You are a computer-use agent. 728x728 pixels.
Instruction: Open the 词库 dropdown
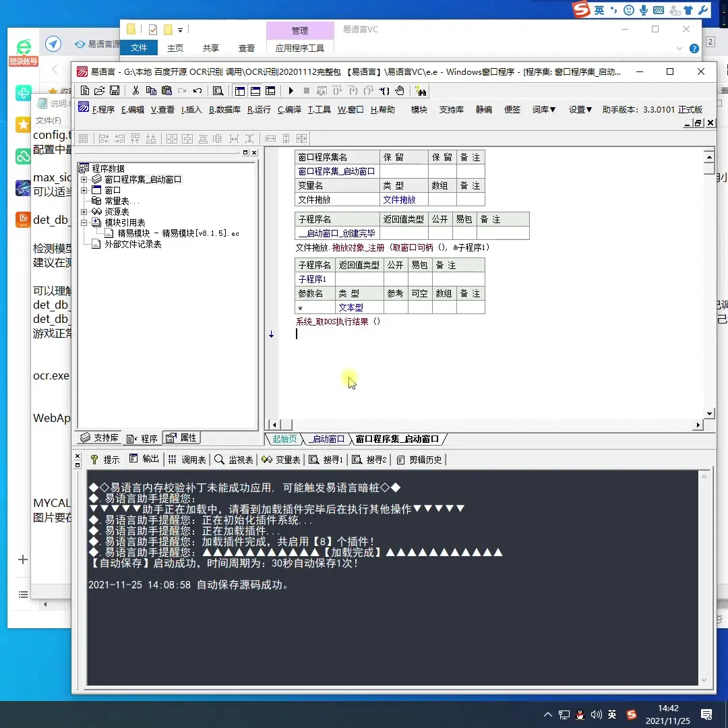pos(544,110)
